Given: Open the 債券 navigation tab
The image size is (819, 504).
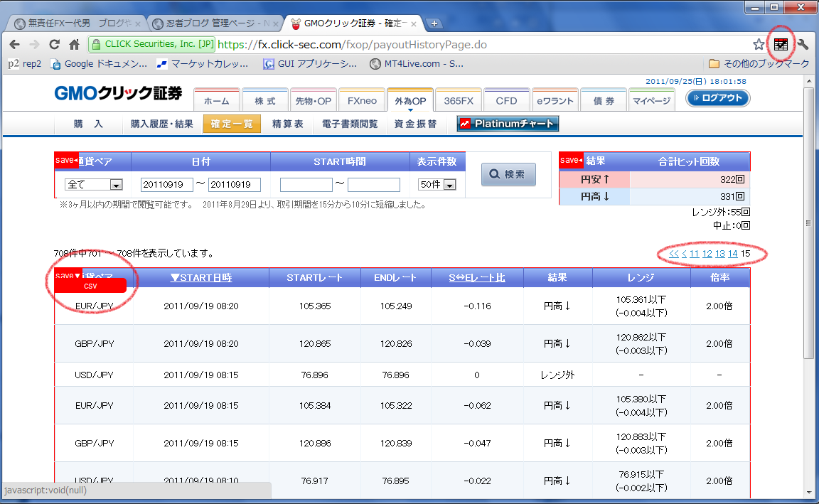Looking at the screenshot, I should click(x=604, y=100).
